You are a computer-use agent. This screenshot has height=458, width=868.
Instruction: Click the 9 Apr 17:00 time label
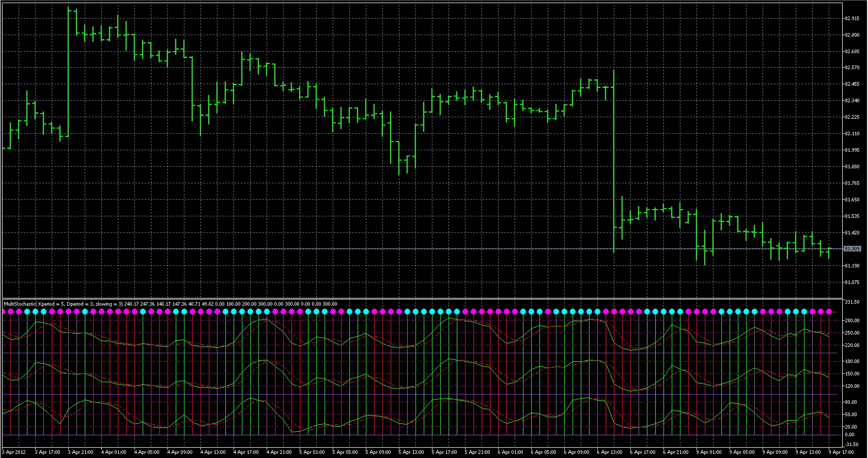[841, 452]
